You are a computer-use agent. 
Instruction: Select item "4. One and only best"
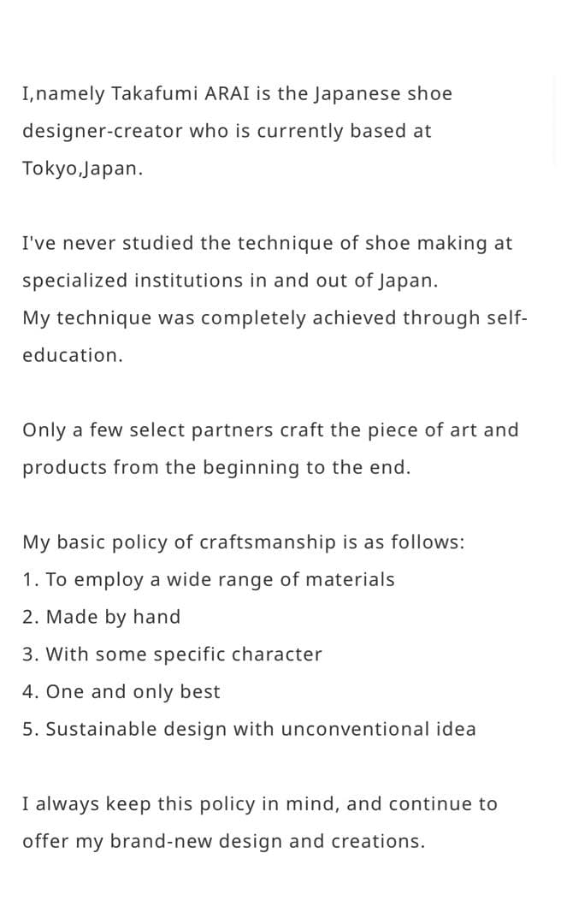[x=121, y=692]
